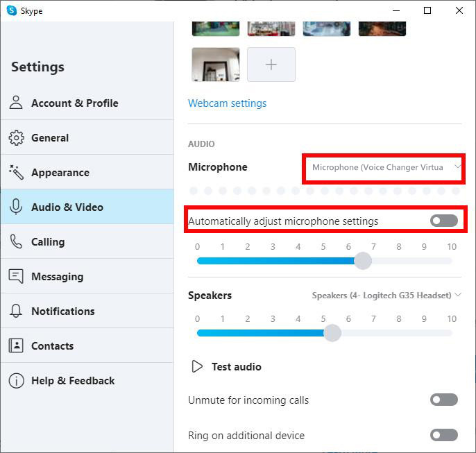Viewport: 476px width, 453px height.
Task: Click the Notifications bell icon
Action: point(16,311)
